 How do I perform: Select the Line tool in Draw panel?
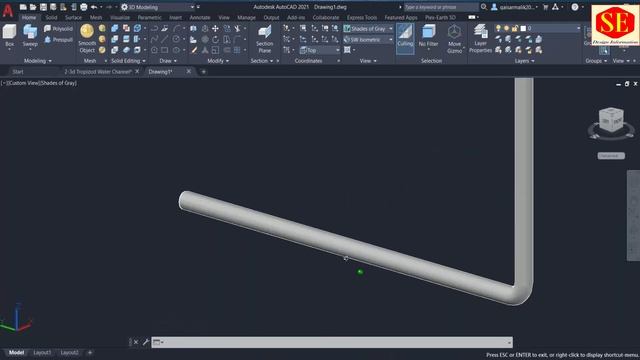(164, 40)
